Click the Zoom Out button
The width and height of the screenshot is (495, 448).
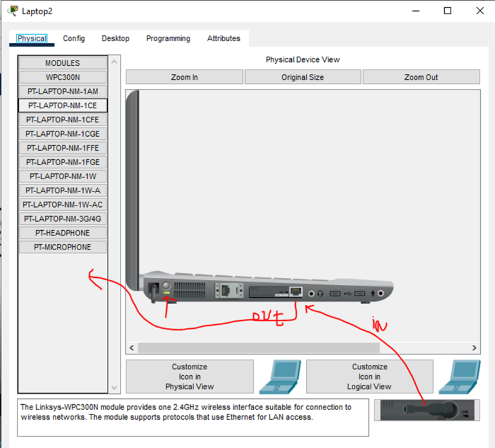pos(421,77)
